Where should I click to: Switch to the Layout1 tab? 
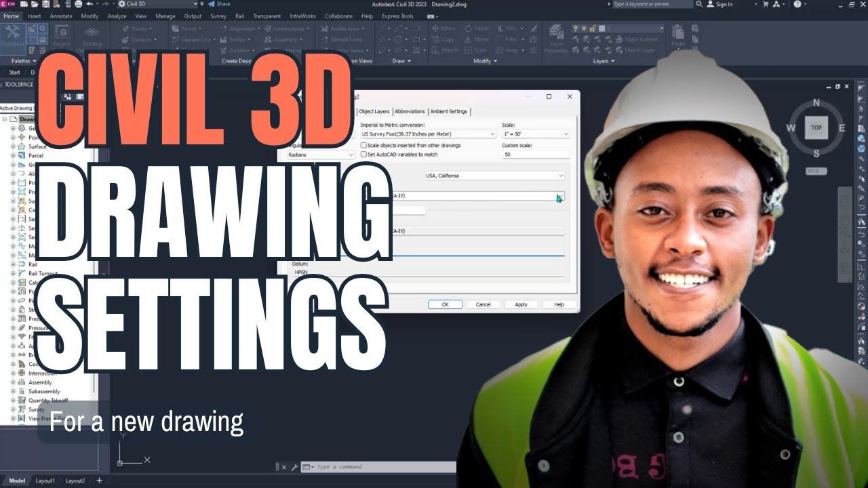45,480
